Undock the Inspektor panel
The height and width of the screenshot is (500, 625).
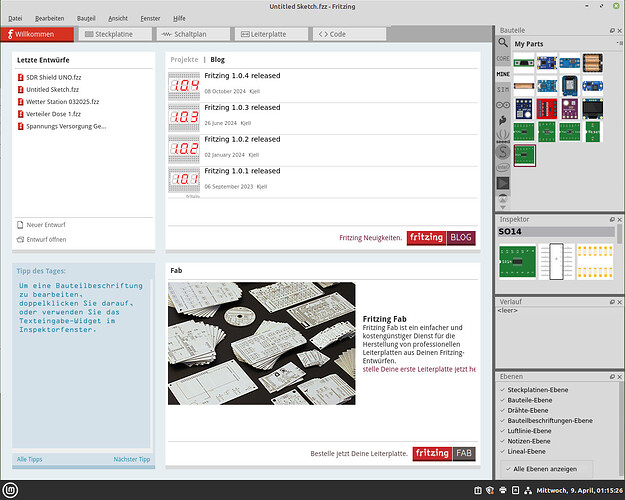click(x=612, y=219)
